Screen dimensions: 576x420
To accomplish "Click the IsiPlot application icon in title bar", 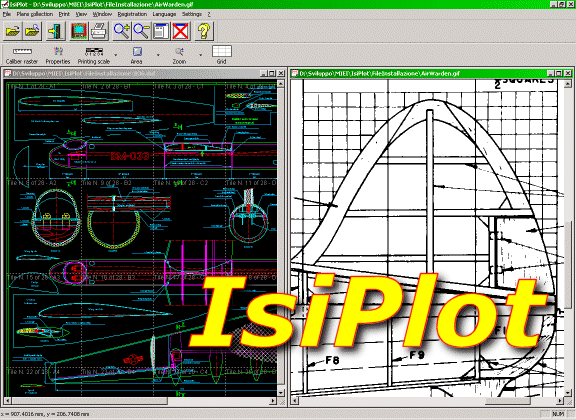I will point(5,4).
